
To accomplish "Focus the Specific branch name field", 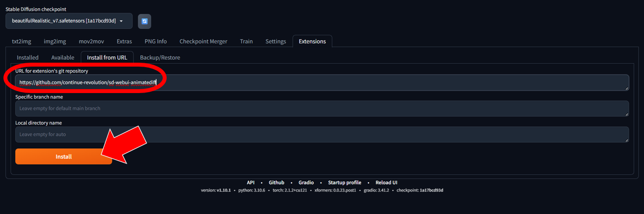I will [x=322, y=108].
